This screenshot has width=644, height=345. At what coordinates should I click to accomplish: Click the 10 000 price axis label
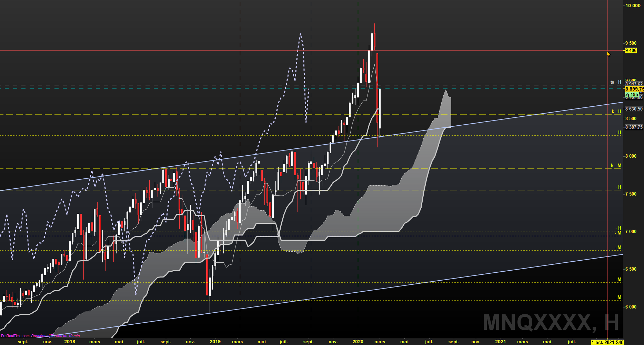point(633,6)
